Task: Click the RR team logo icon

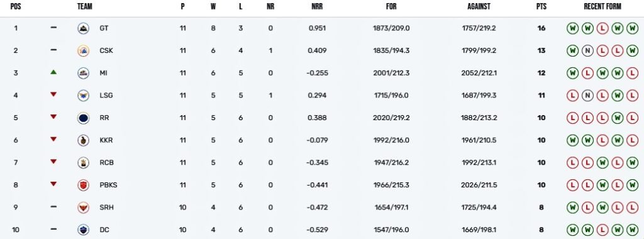Action: pyautogui.click(x=84, y=118)
